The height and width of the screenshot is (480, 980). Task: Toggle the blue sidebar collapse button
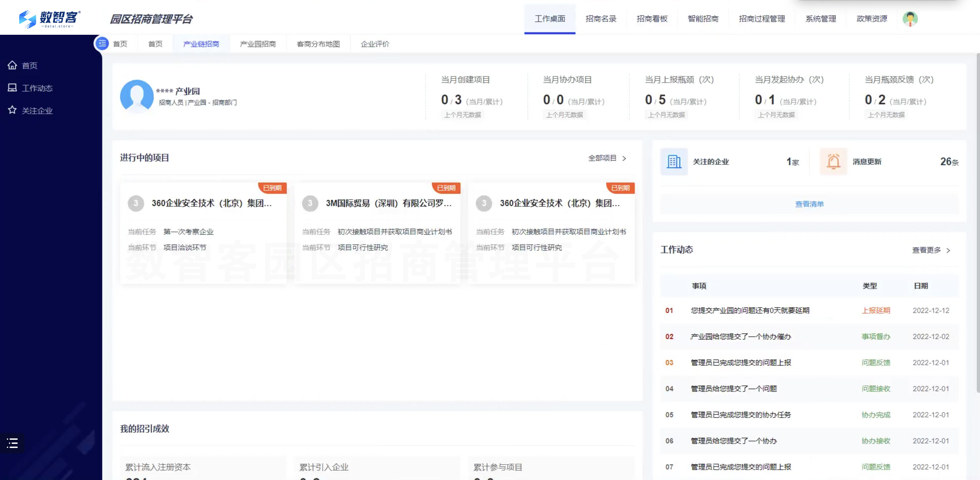click(x=102, y=44)
